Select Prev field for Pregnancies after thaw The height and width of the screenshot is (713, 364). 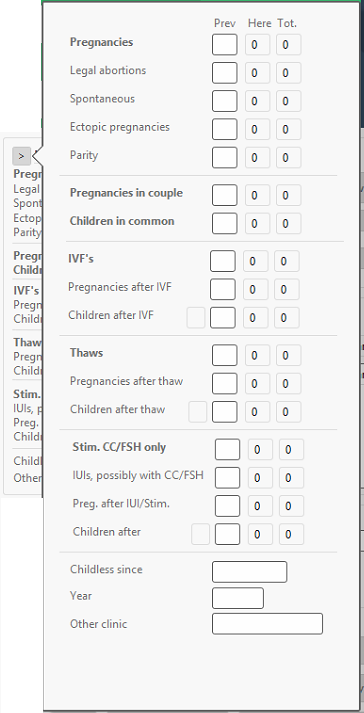[x=224, y=383]
